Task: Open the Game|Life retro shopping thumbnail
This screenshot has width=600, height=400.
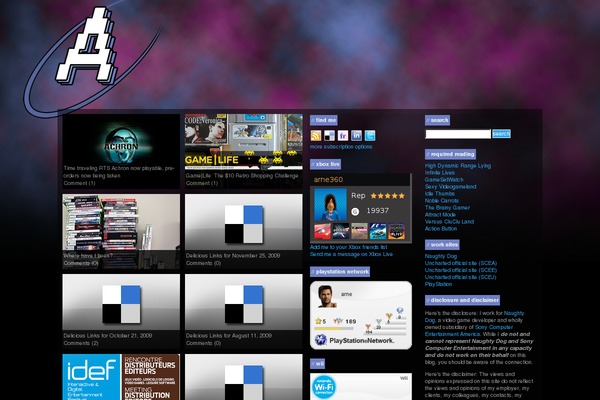Action: [x=244, y=142]
